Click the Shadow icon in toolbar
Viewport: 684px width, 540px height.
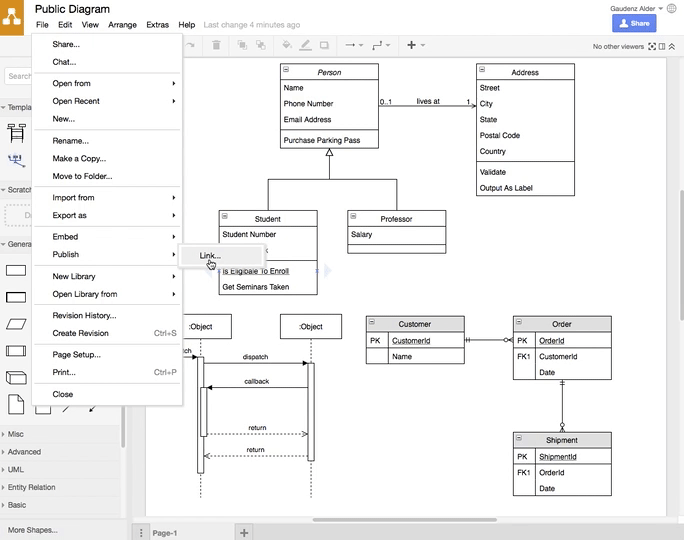(x=325, y=45)
